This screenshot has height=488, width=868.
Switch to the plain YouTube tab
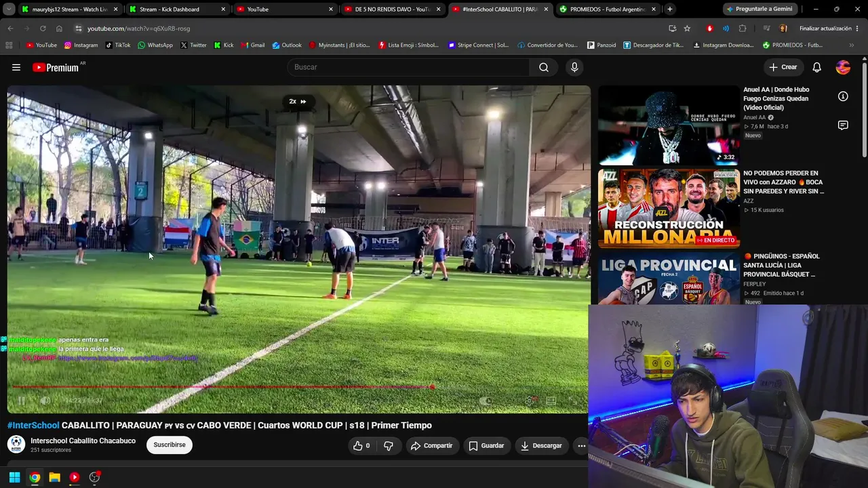[x=284, y=9]
